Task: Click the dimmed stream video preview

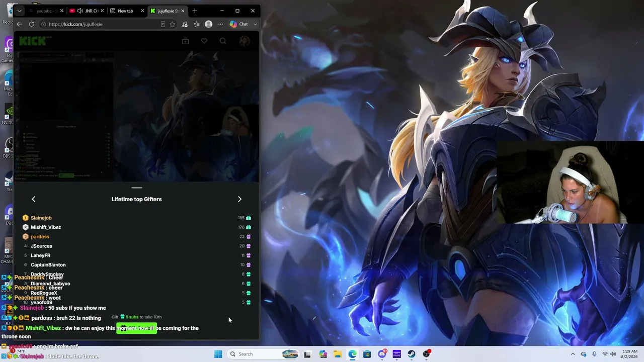Action: [136, 117]
